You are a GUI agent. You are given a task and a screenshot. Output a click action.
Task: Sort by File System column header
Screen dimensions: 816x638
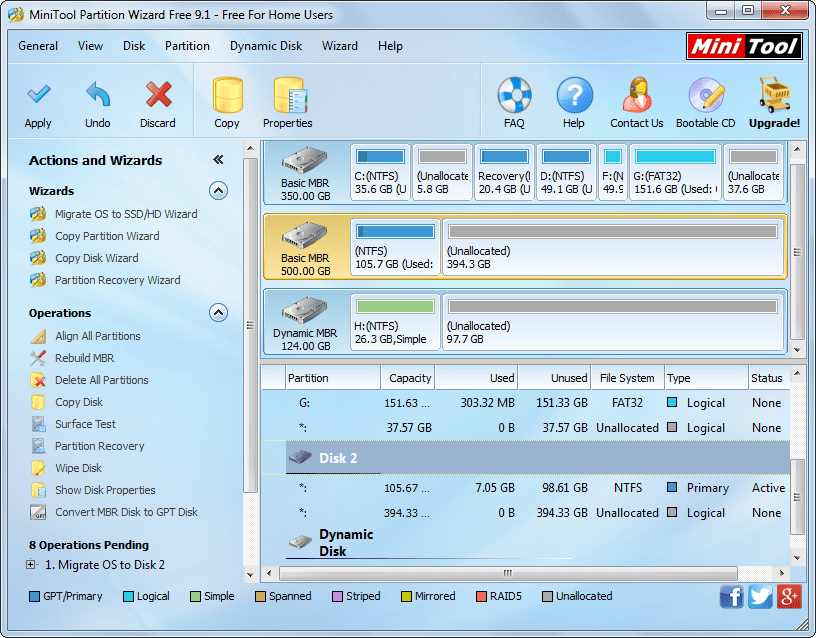[x=628, y=378]
